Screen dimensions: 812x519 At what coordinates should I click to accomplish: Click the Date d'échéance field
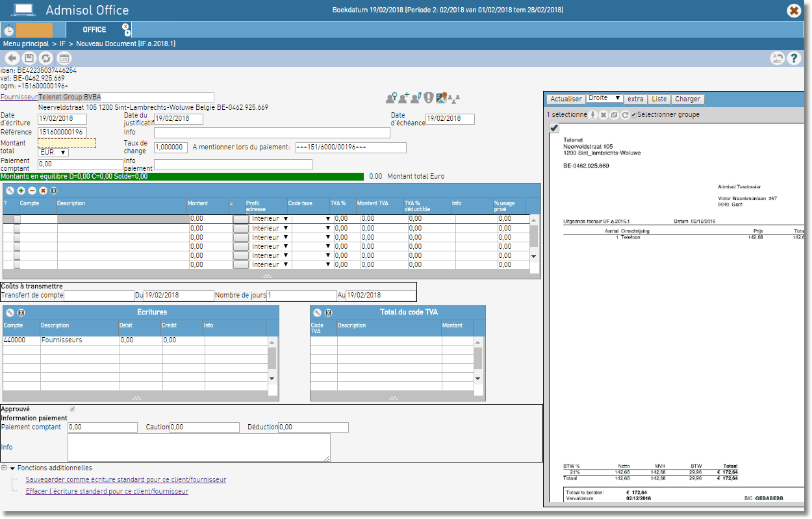point(450,120)
